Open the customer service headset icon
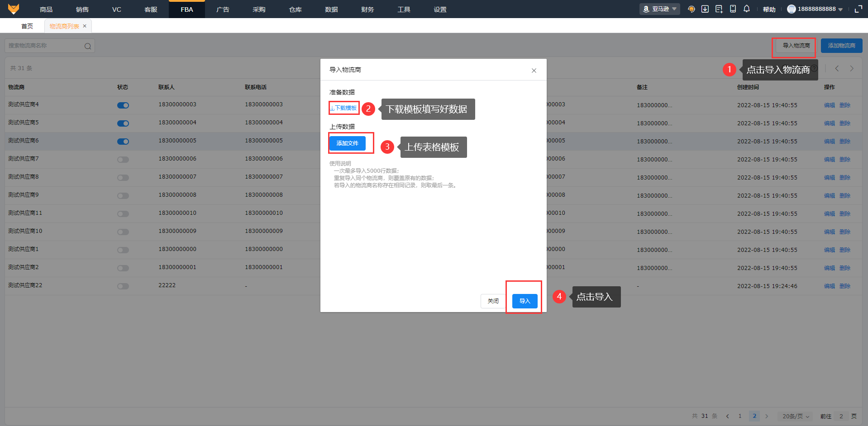This screenshot has width=868, height=426. (691, 9)
